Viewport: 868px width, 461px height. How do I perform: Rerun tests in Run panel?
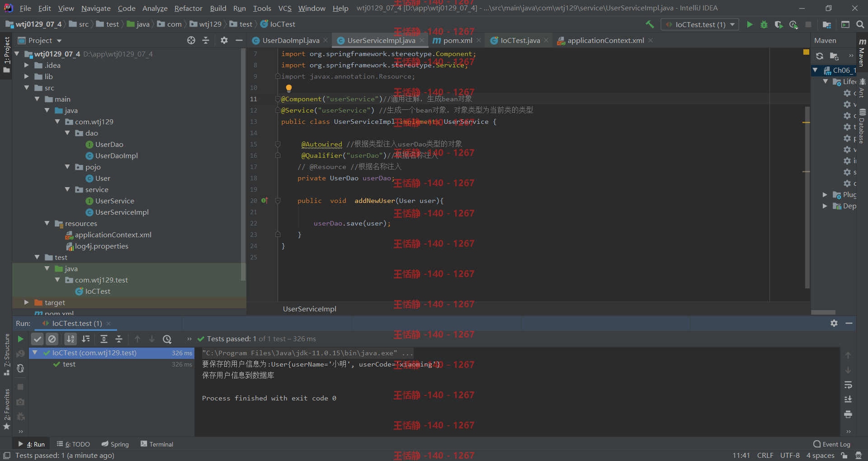click(20, 339)
